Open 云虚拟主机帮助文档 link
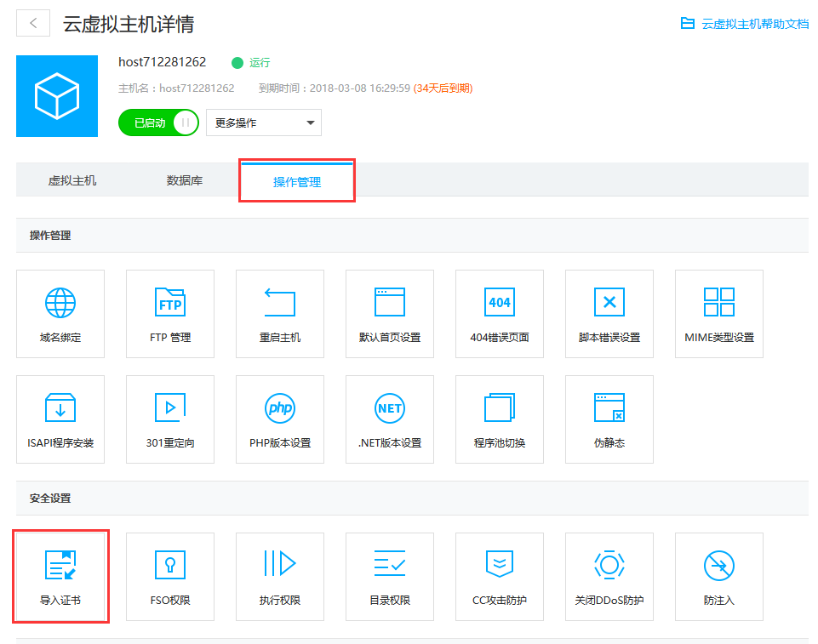818x644 pixels. pos(746,24)
